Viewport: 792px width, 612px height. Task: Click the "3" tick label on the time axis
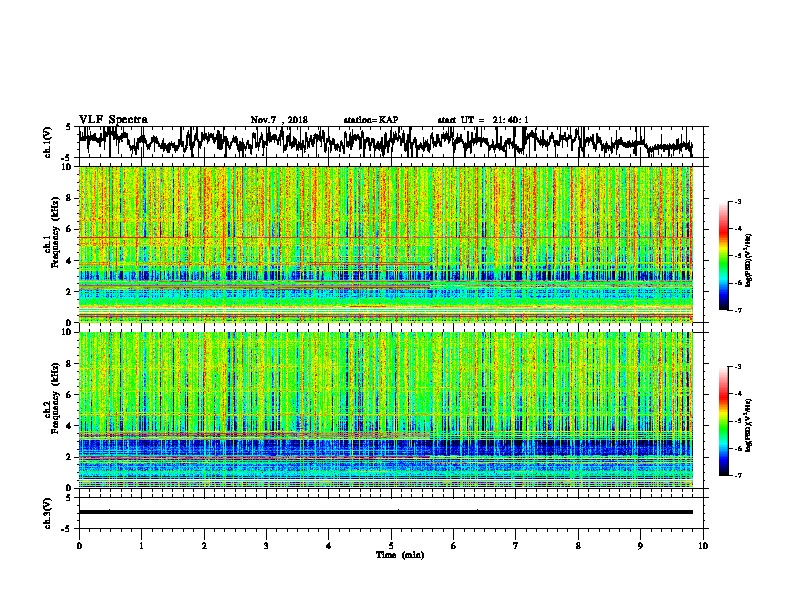pyautogui.click(x=266, y=545)
